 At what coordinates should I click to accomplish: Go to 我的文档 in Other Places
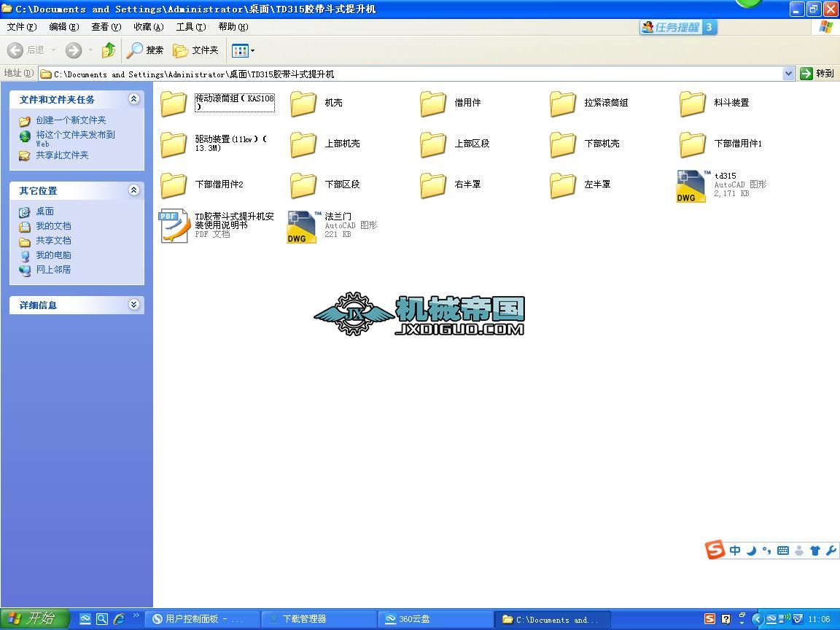tap(53, 226)
